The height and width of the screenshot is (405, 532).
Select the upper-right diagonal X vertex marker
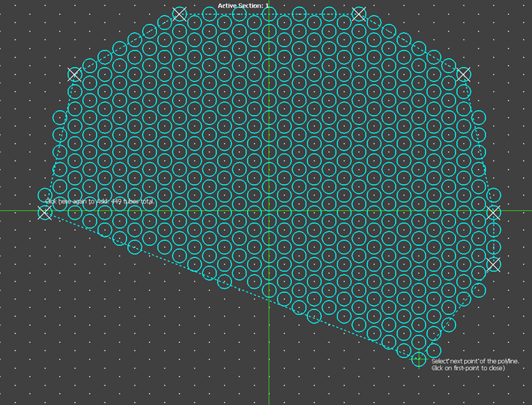tap(463, 74)
